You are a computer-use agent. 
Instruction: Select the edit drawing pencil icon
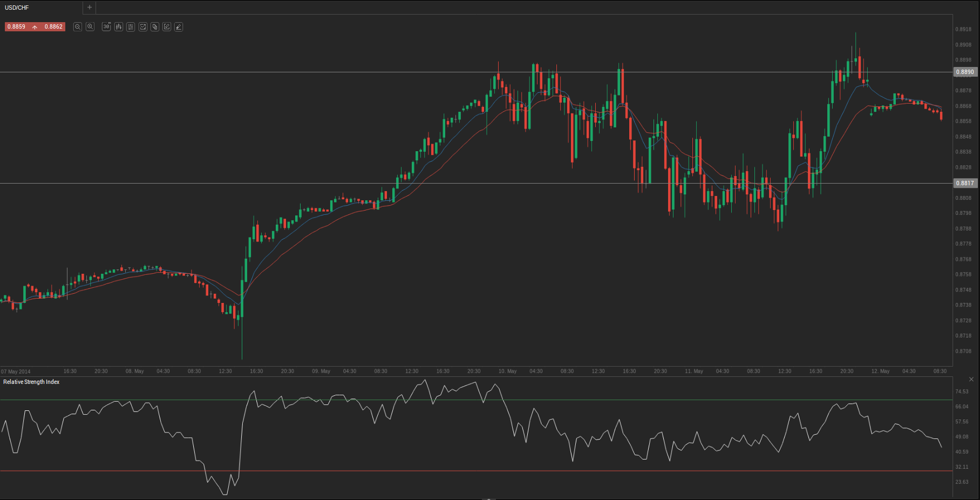point(167,26)
